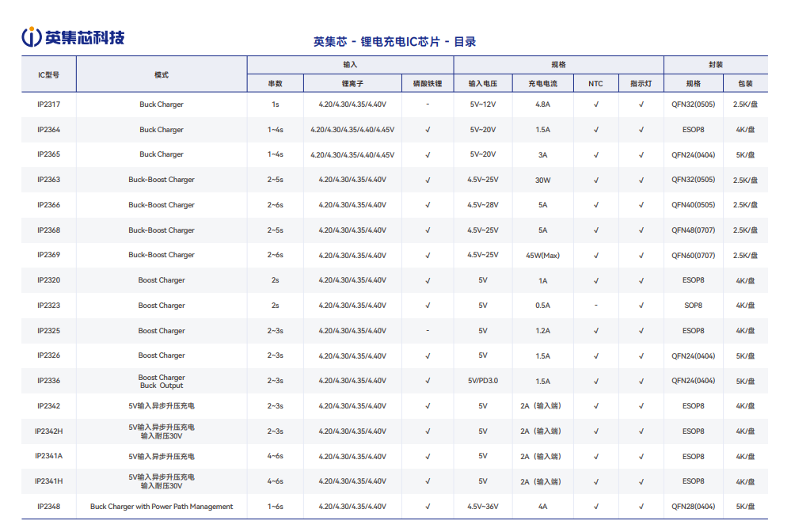Select the IP2326 model cell
This screenshot has width=791, height=532.
(x=48, y=355)
